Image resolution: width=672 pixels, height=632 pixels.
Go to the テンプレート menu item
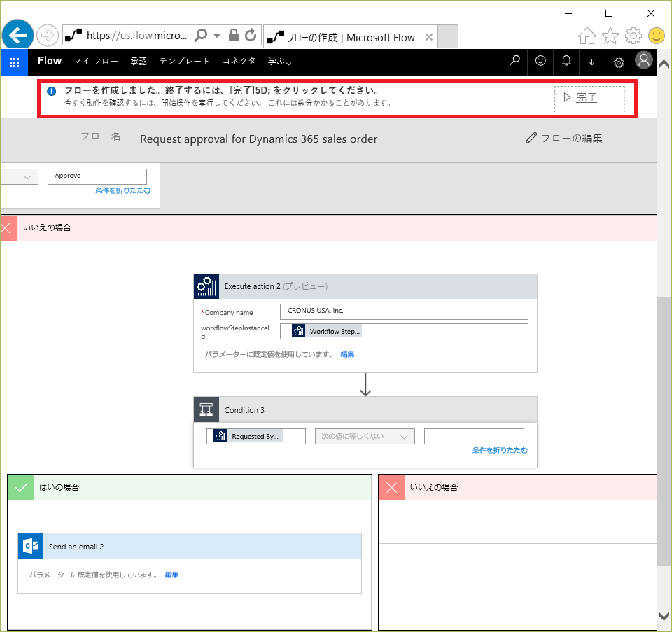[x=184, y=62]
